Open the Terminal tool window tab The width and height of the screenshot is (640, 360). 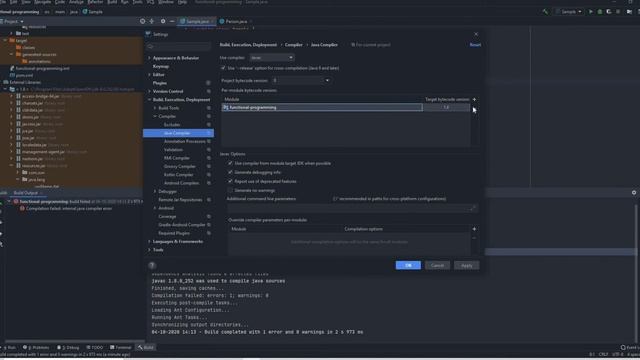pos(120,347)
